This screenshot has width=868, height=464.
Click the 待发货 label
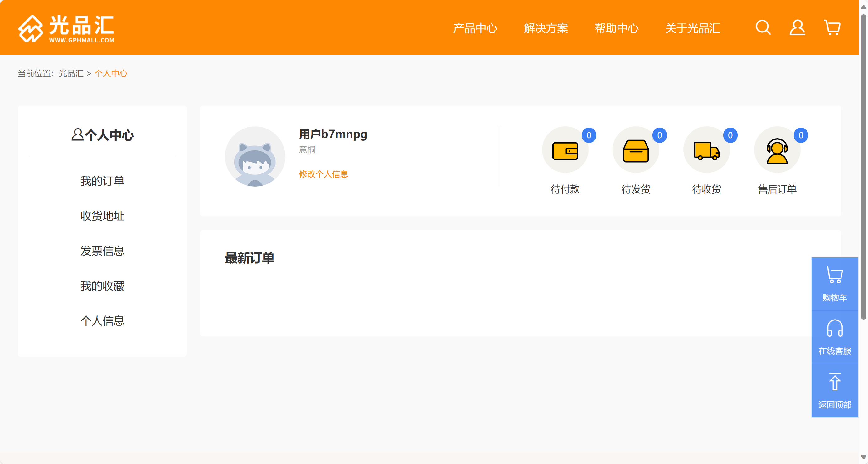(x=636, y=189)
